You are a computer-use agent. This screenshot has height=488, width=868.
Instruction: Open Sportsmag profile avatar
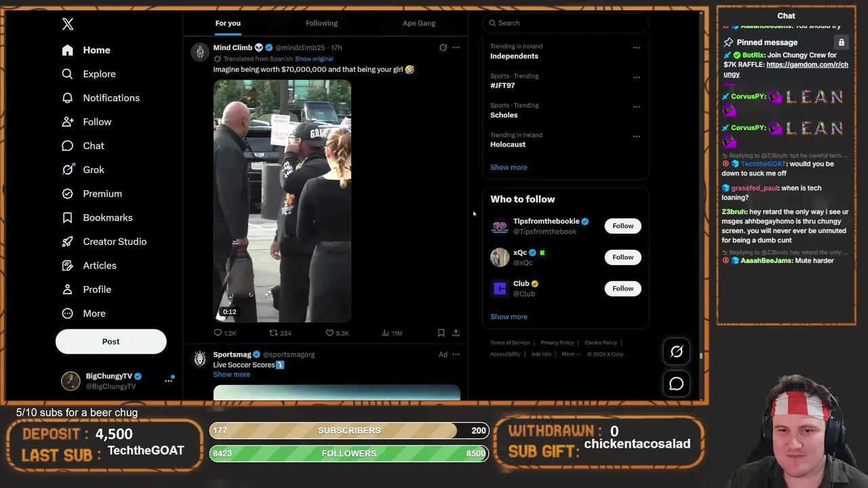coord(199,359)
